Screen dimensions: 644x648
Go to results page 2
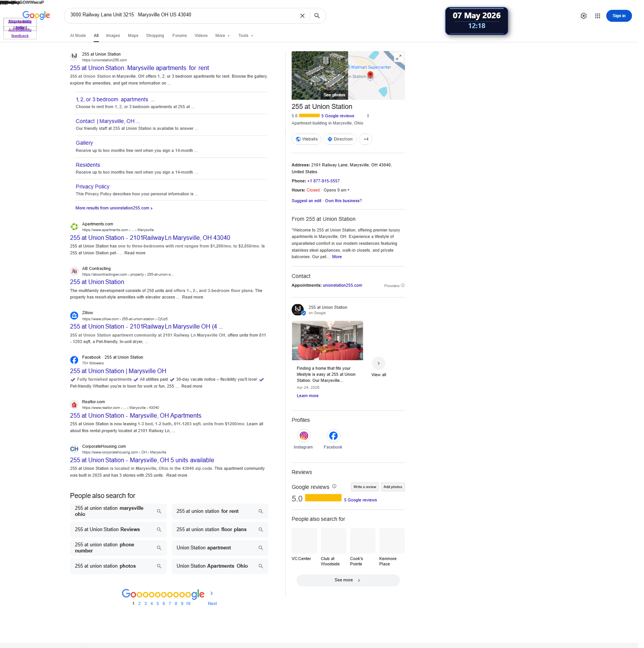(x=139, y=604)
